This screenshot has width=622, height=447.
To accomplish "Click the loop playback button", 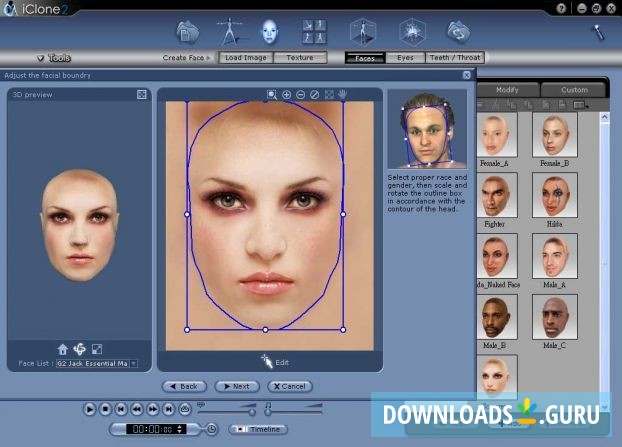I will pyautogui.click(x=185, y=409).
